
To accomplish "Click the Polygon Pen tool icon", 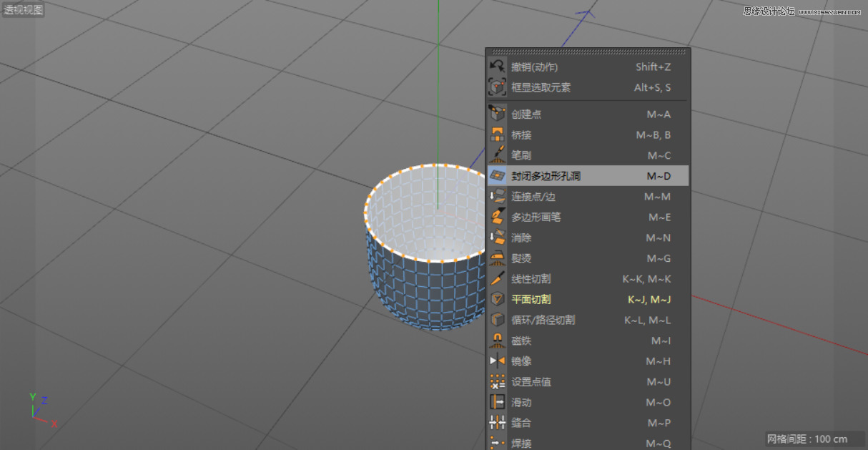I will [498, 217].
